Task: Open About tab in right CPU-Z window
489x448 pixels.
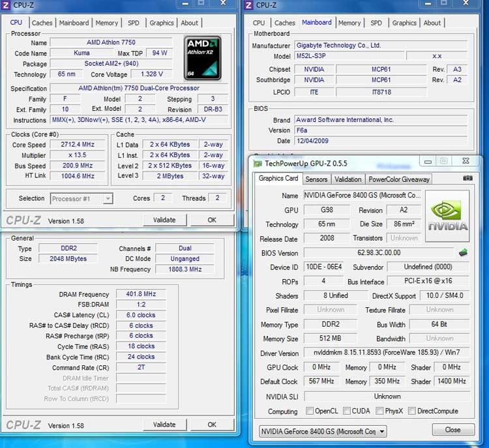Action: [x=432, y=23]
